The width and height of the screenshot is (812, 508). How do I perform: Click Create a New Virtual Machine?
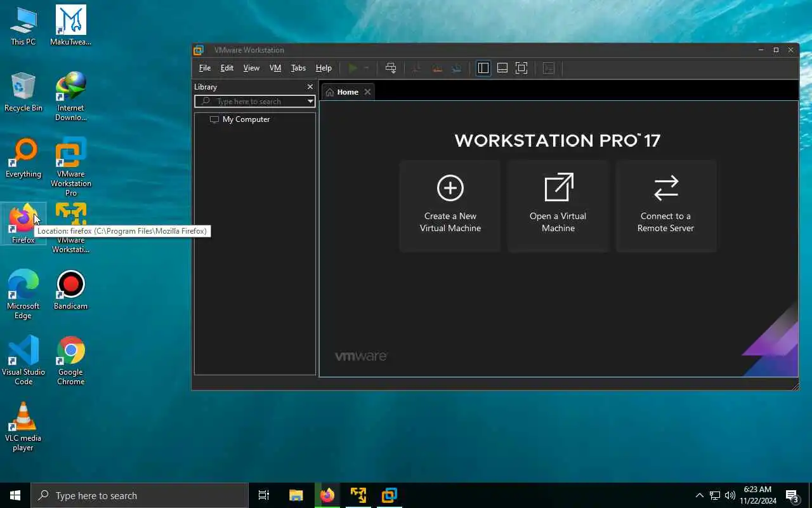point(450,206)
